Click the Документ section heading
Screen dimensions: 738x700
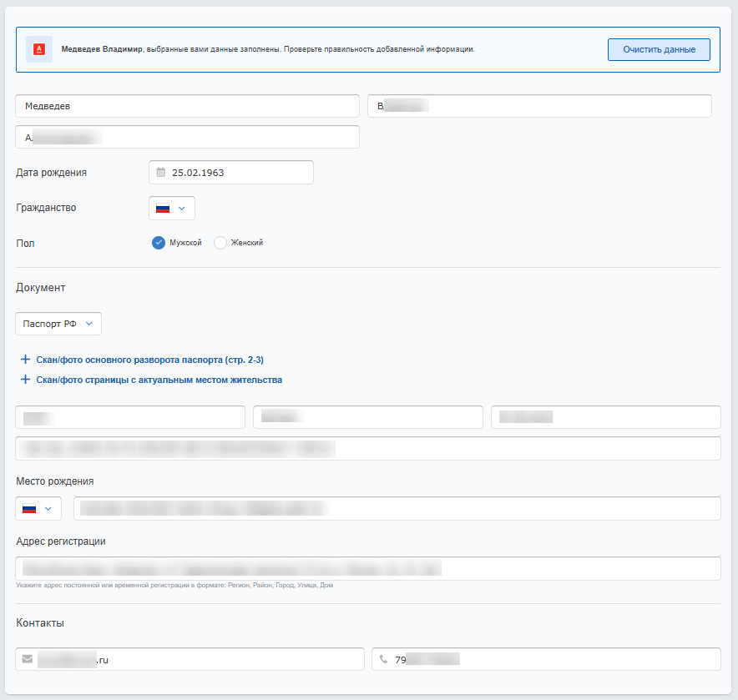point(40,288)
